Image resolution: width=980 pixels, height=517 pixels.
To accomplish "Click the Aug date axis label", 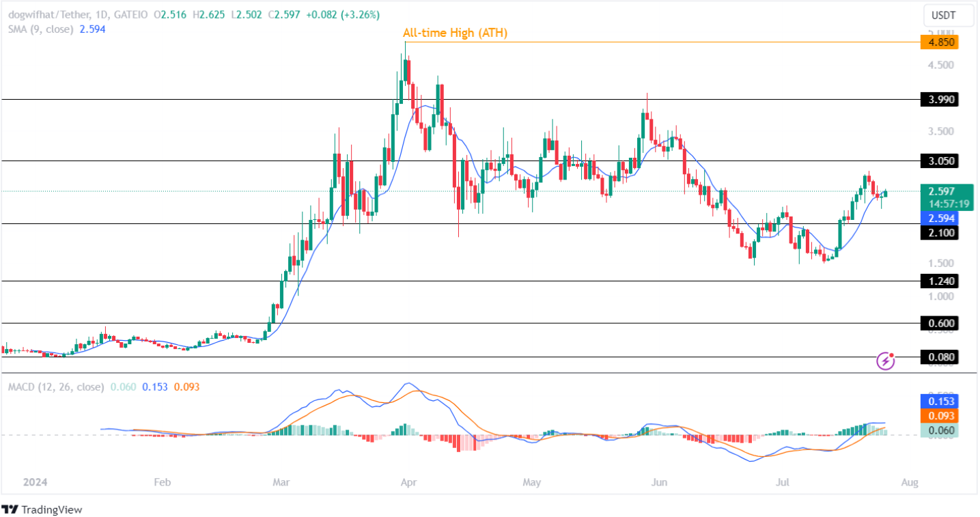I will pyautogui.click(x=909, y=483).
